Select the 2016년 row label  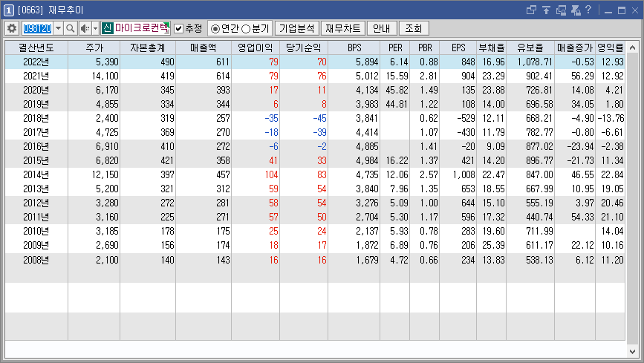(x=36, y=146)
